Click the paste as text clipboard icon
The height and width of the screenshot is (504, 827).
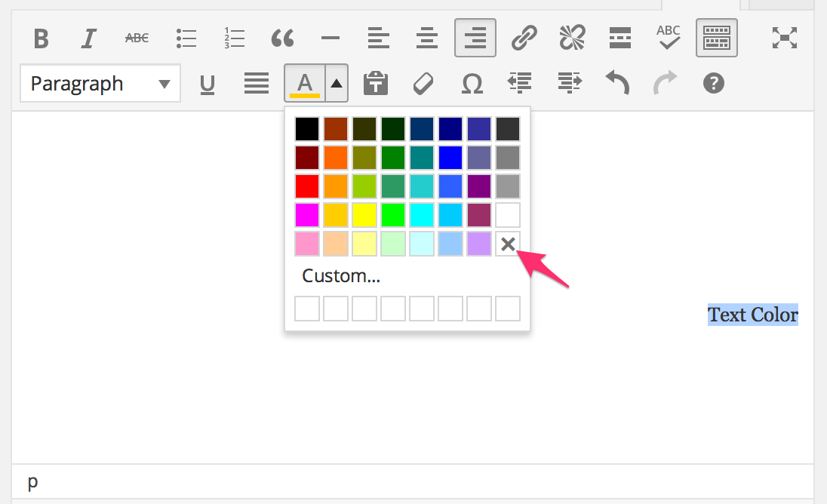375,83
